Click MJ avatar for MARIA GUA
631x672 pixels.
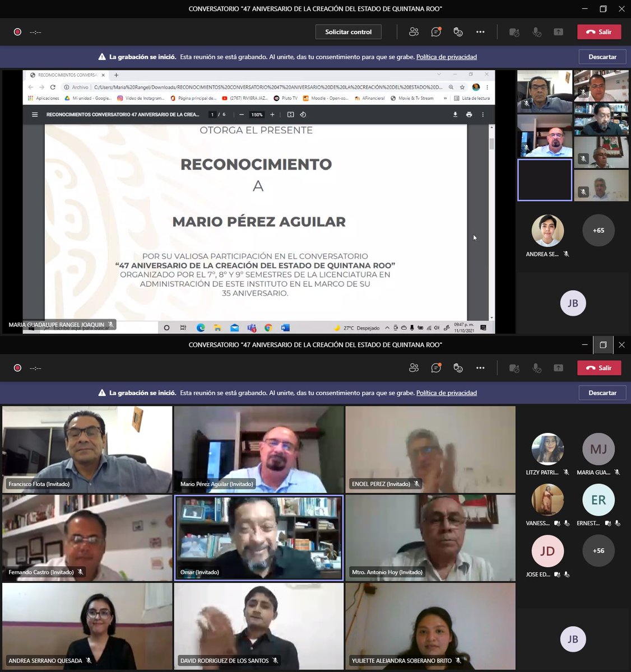[598, 449]
